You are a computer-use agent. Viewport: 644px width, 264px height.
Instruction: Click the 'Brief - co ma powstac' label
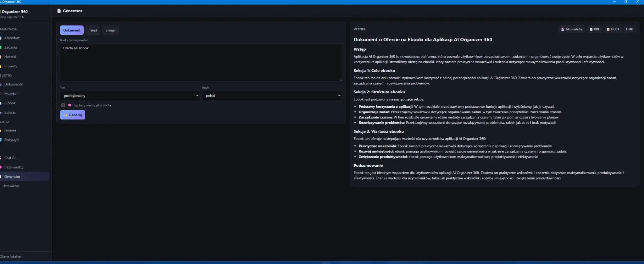point(74,40)
